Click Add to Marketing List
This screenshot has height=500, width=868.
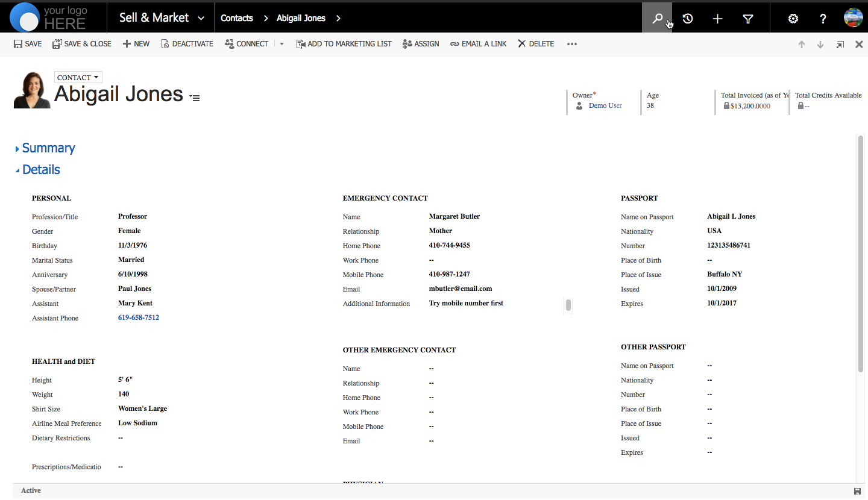(x=344, y=44)
